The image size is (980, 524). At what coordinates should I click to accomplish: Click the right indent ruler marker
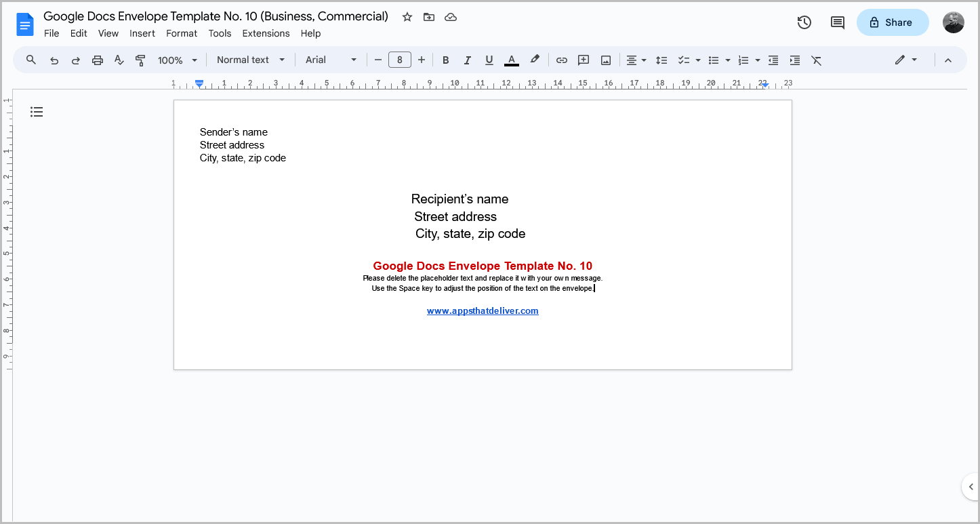pyautogui.click(x=764, y=84)
